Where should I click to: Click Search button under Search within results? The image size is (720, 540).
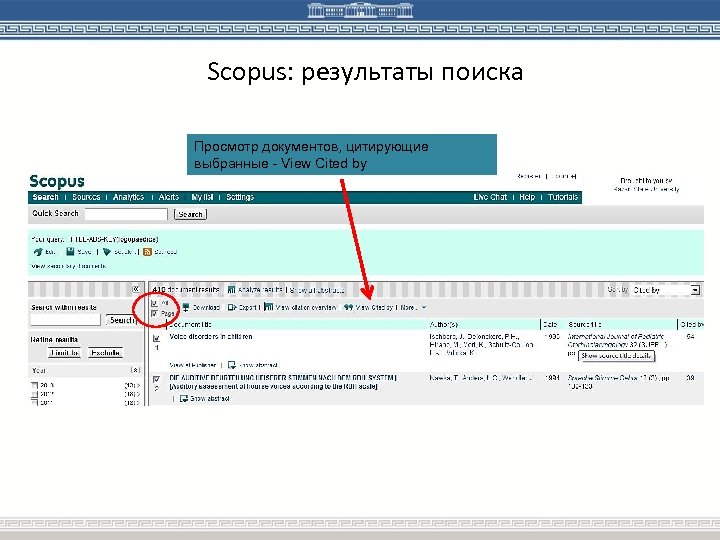coord(121,320)
